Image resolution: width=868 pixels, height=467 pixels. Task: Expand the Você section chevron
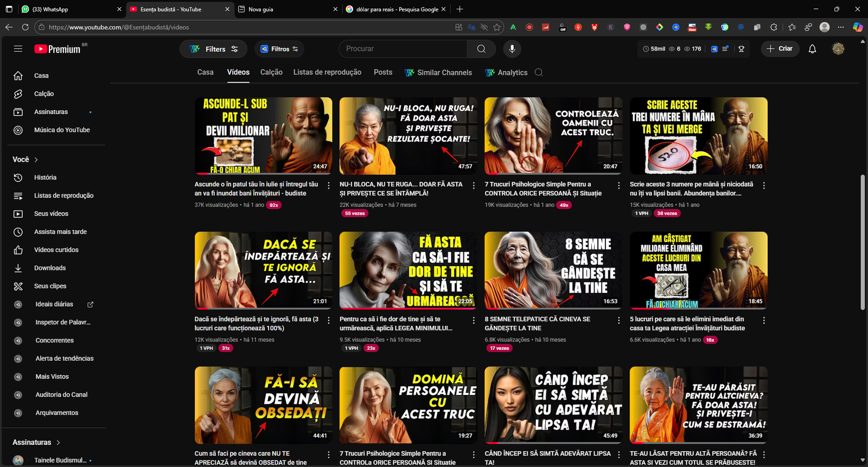(36, 160)
